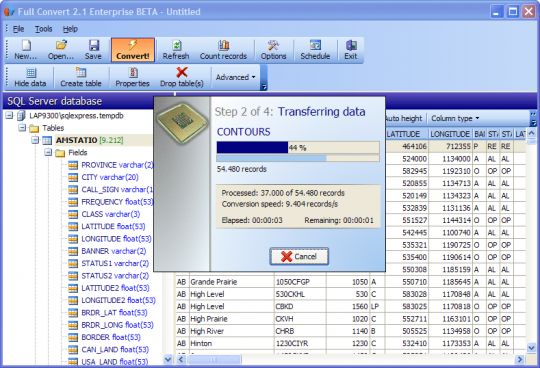The image size is (540, 368).
Task: Click the BRDR_LONG float(53) field icon
Action: 73,325
